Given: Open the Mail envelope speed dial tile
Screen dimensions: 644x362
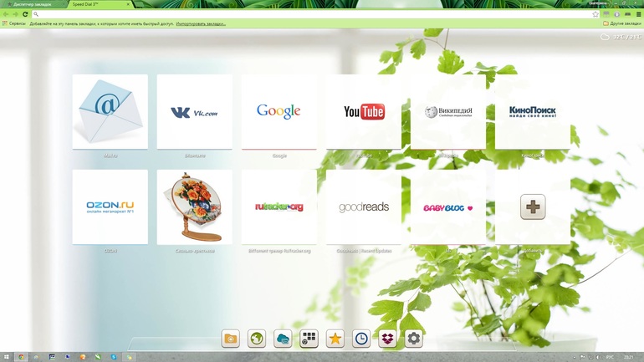Looking at the screenshot, I should 110,111.
